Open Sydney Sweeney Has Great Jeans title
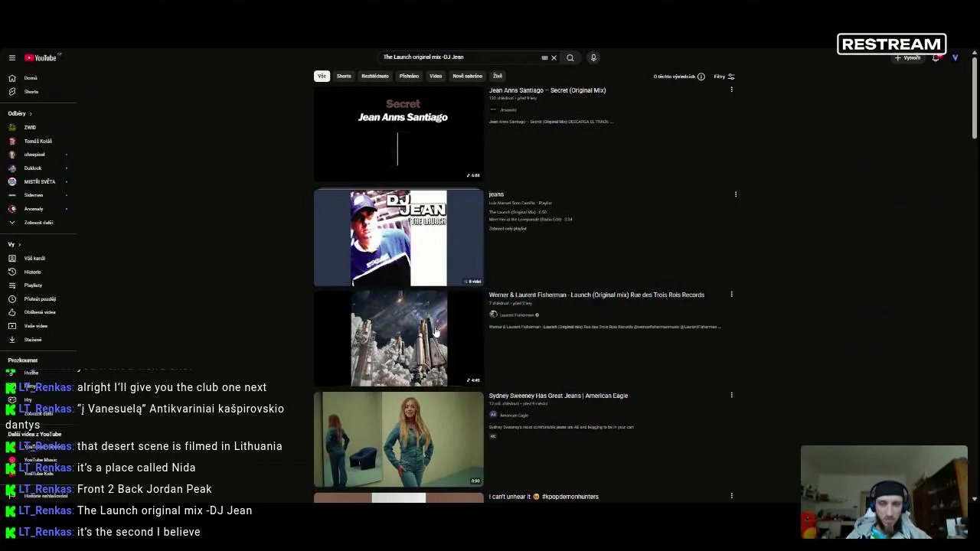This screenshot has width=980, height=551. point(558,396)
